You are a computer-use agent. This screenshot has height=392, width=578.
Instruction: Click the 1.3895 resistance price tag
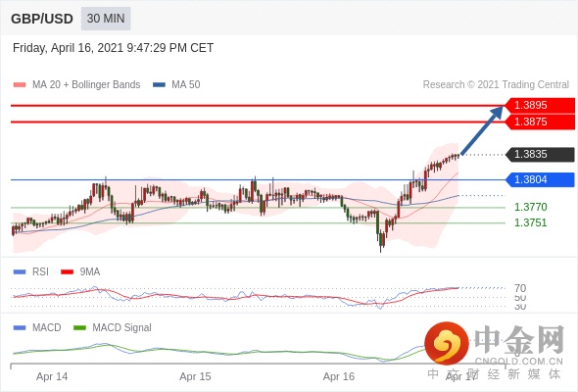540,105
